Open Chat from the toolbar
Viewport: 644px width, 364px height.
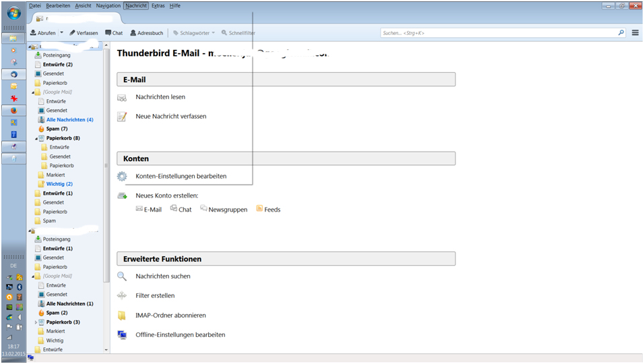[x=114, y=33]
